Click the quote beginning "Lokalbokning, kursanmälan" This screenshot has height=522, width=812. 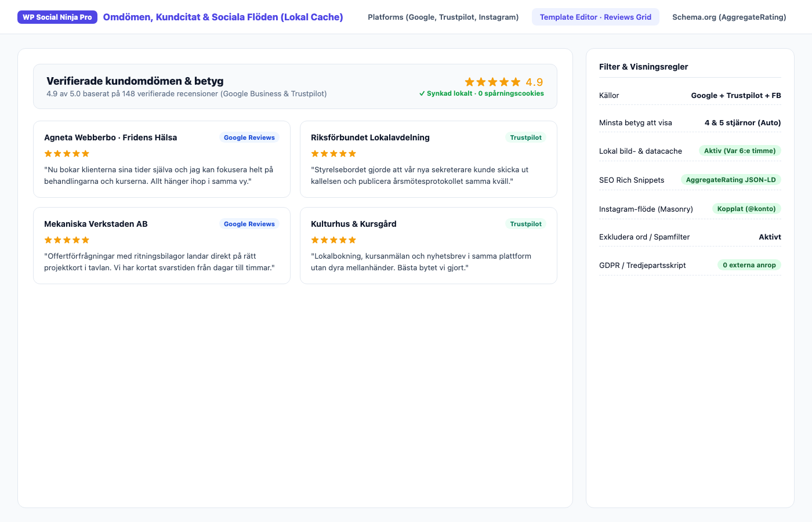point(421,262)
